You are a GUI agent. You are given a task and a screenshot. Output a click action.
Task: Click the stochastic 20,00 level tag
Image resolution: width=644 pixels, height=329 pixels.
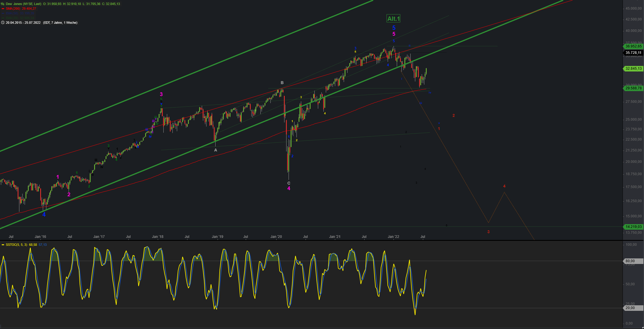630,308
